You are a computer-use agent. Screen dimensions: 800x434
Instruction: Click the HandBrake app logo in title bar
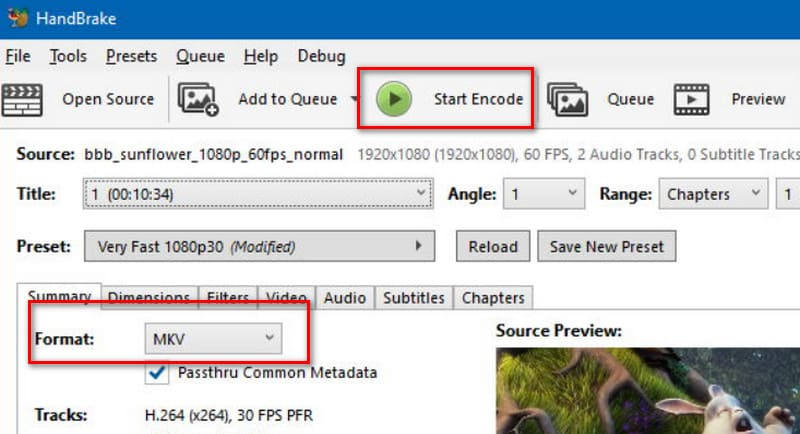pos(16,18)
